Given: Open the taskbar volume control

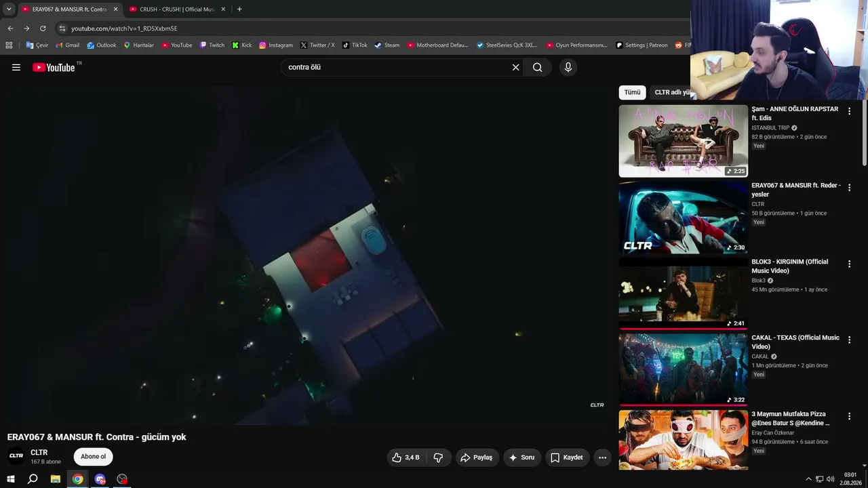Looking at the screenshot, I should (x=830, y=479).
